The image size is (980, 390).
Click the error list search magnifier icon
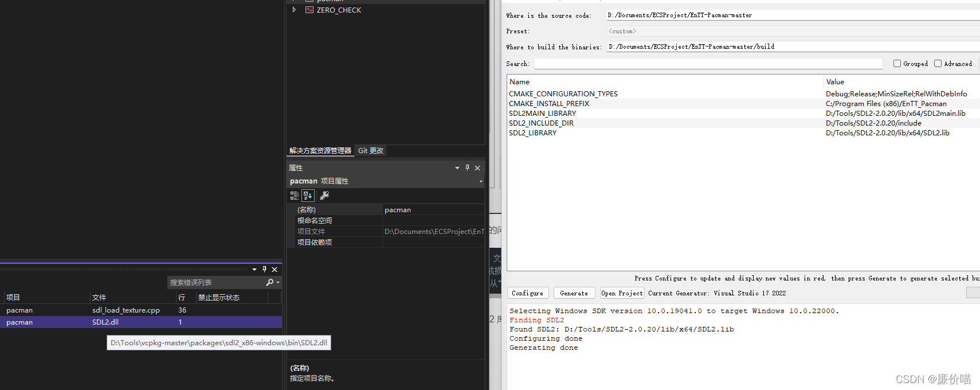(x=270, y=282)
